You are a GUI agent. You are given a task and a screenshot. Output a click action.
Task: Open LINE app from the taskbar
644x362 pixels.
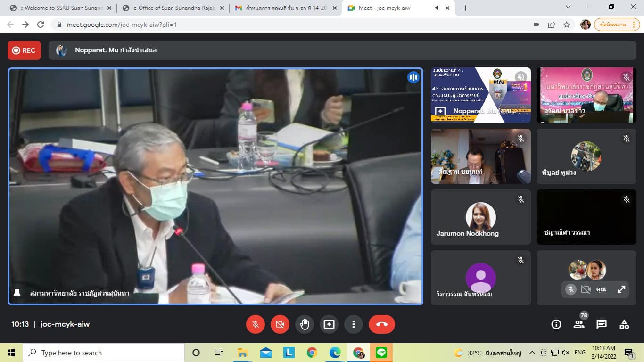coord(381,353)
